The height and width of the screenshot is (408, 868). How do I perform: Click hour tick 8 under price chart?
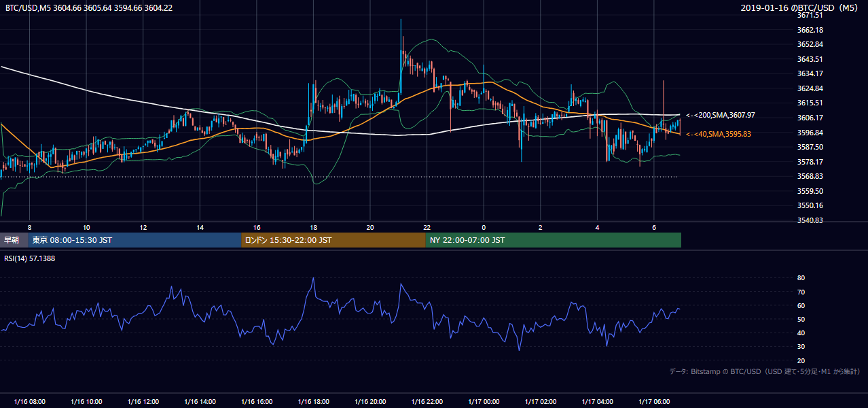point(29,227)
